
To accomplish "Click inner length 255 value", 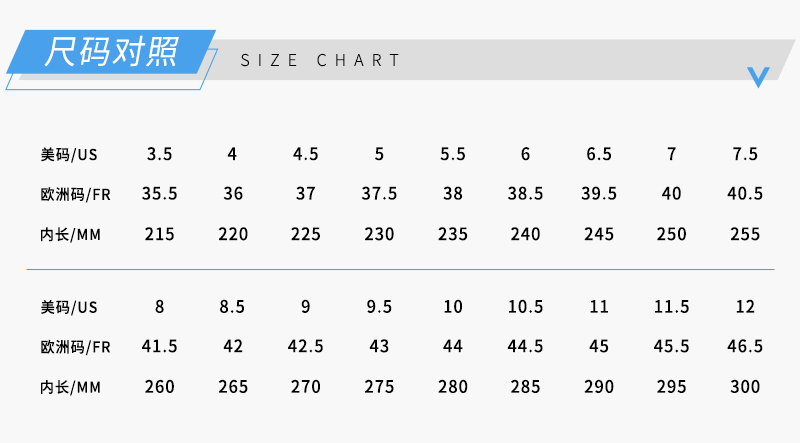I will 745,234.
